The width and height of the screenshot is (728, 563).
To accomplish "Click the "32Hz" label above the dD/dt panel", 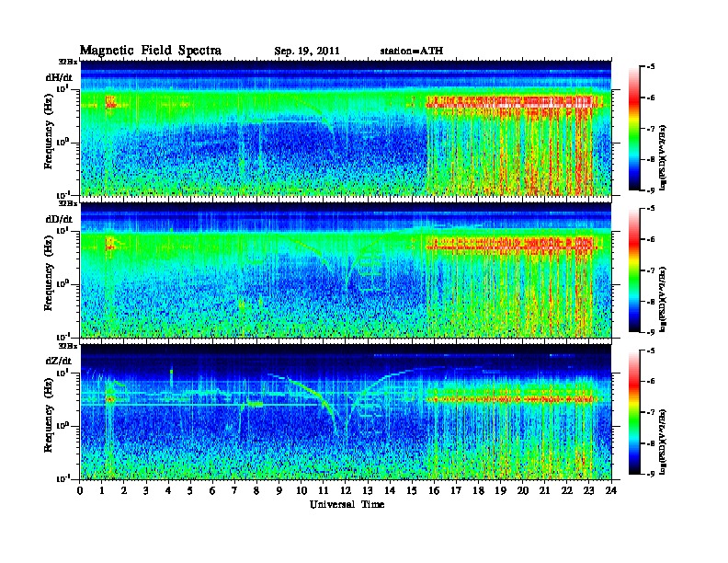I will point(68,203).
